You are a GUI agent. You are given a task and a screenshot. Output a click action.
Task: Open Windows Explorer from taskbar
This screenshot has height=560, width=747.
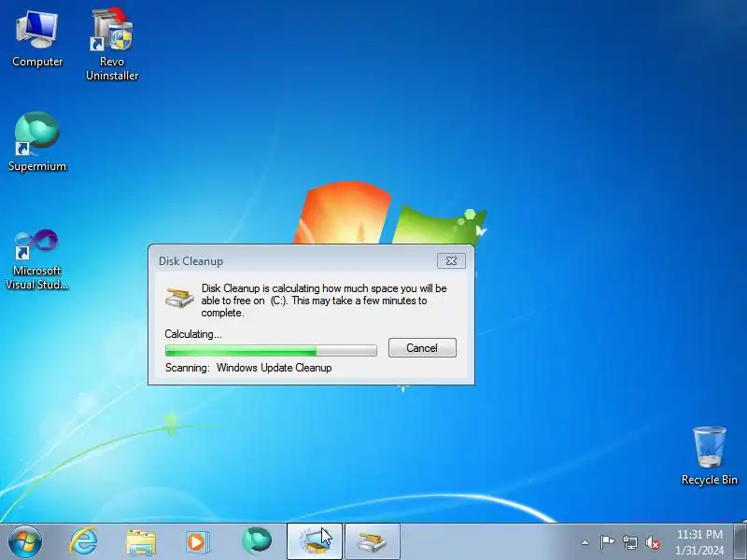tap(141, 542)
